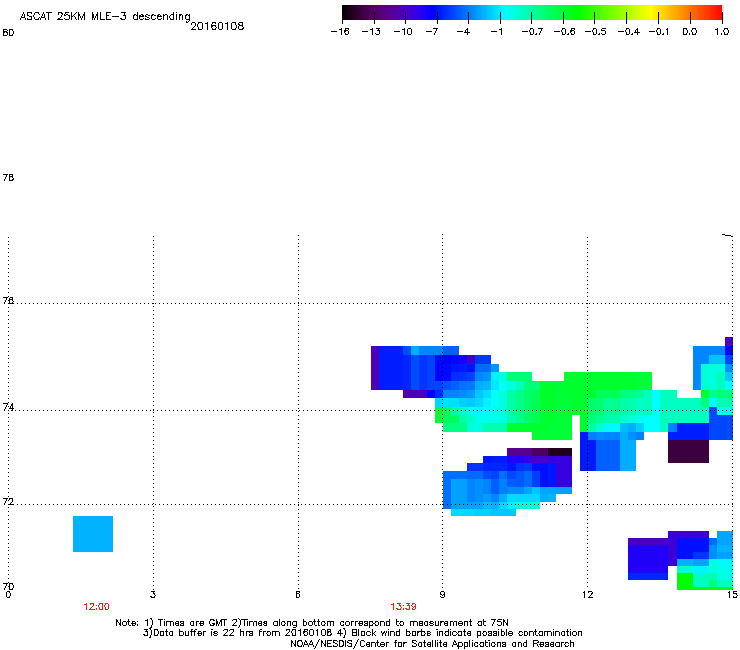Viewport: 740px width, 650px height.
Task: Click the "ASCAT 25KM MLE-3 descending" title
Action: 105,16
